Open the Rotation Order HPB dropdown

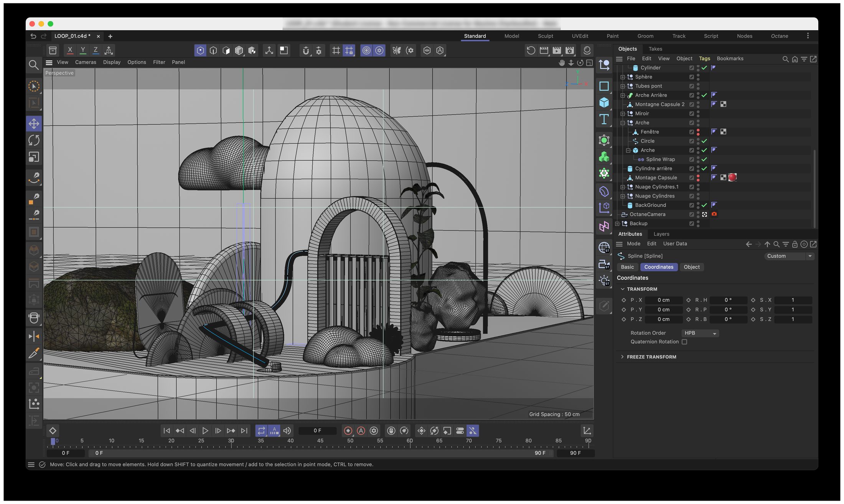(x=700, y=333)
